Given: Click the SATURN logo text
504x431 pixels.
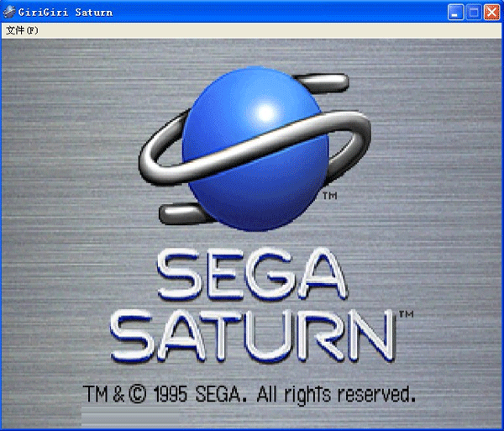Looking at the screenshot, I should tap(252, 335).
